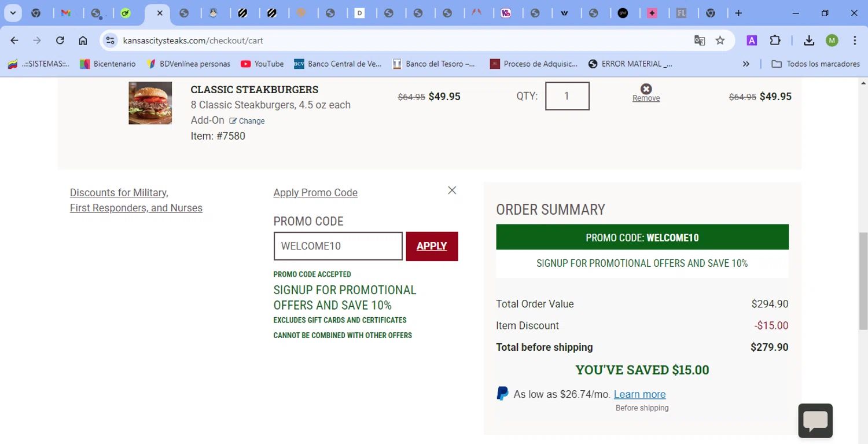The height and width of the screenshot is (444, 868).
Task: Open ERROR MATERIAL bookmark
Action: pos(630,64)
